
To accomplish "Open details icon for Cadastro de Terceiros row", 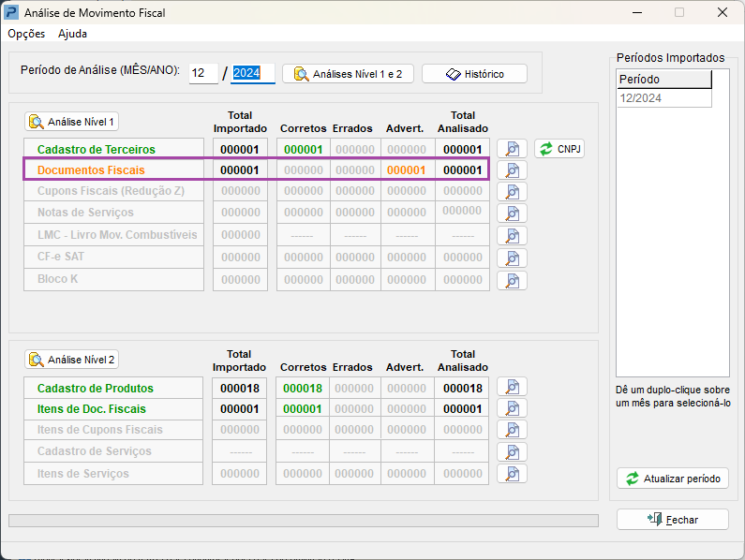I will 512,149.
